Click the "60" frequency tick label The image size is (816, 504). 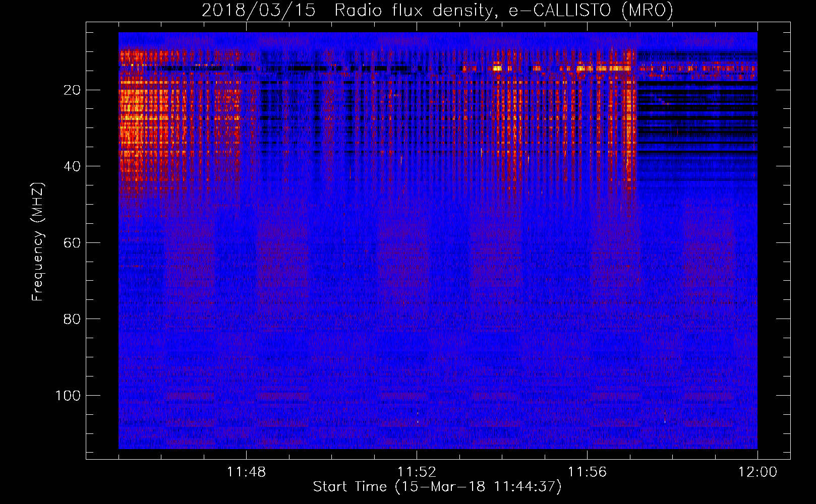(x=73, y=243)
